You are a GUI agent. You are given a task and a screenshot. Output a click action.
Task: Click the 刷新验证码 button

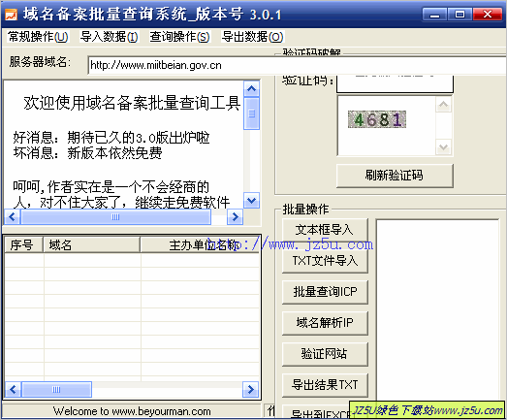[395, 176]
